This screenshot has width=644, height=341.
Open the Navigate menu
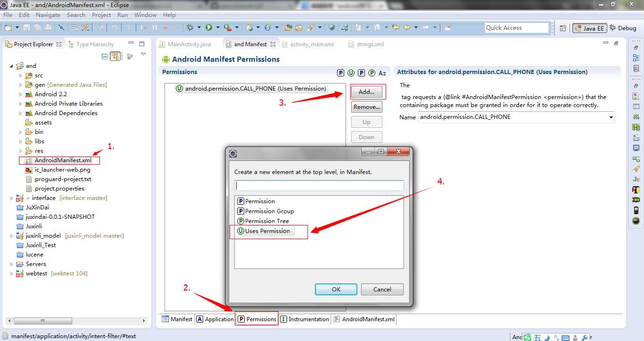coord(48,15)
